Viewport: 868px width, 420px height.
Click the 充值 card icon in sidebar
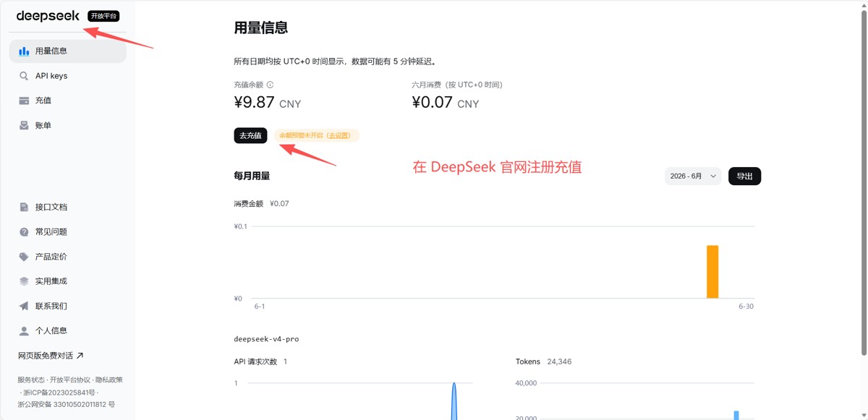pyautogui.click(x=24, y=100)
